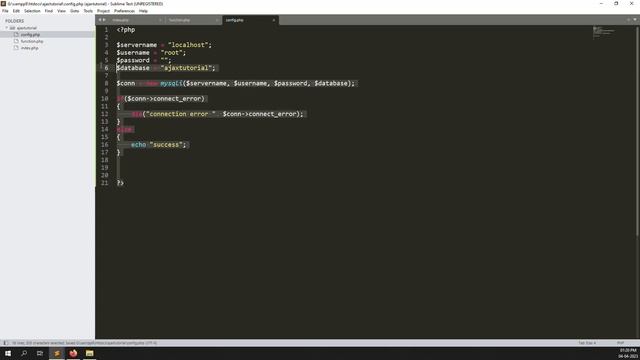Open Task View on the taskbar
The image size is (640, 360).
pos(40,353)
